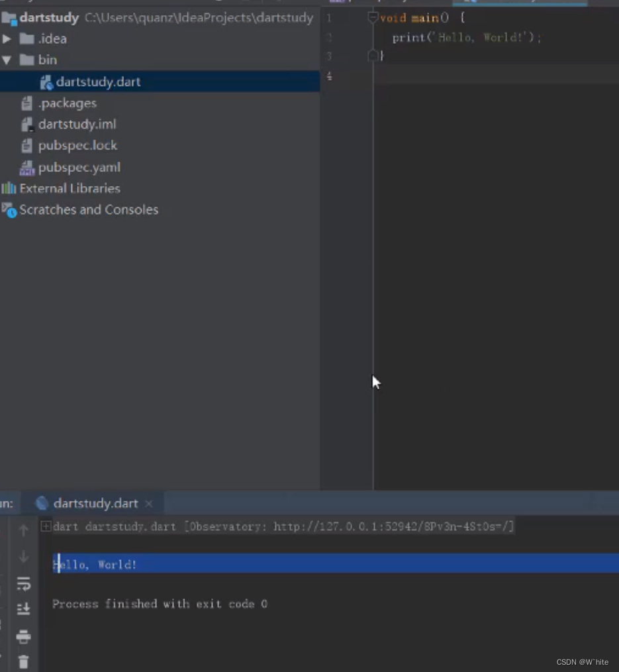Open the print console option
The width and height of the screenshot is (619, 672).
[x=23, y=636]
